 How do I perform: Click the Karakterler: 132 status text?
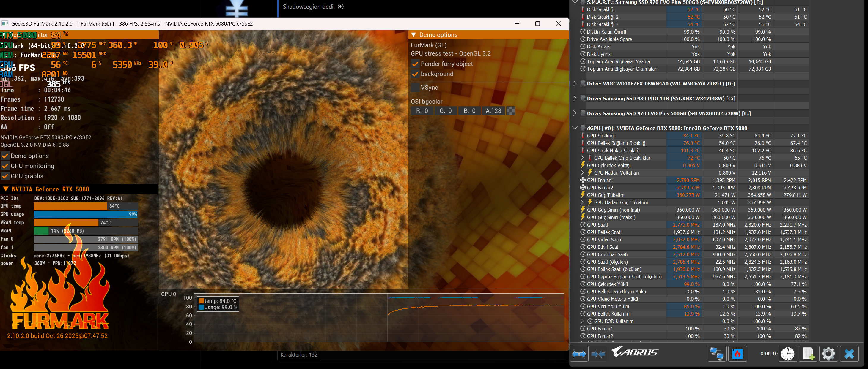299,354
